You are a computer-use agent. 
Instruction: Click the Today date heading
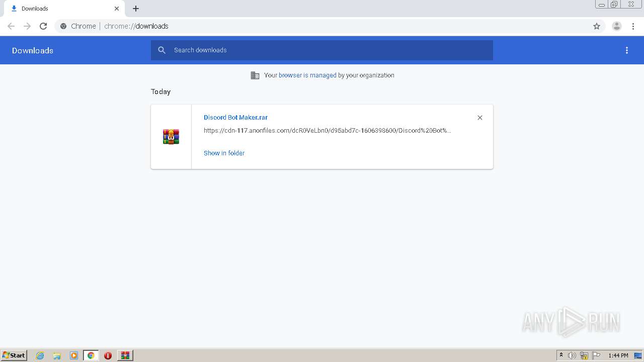[160, 92]
